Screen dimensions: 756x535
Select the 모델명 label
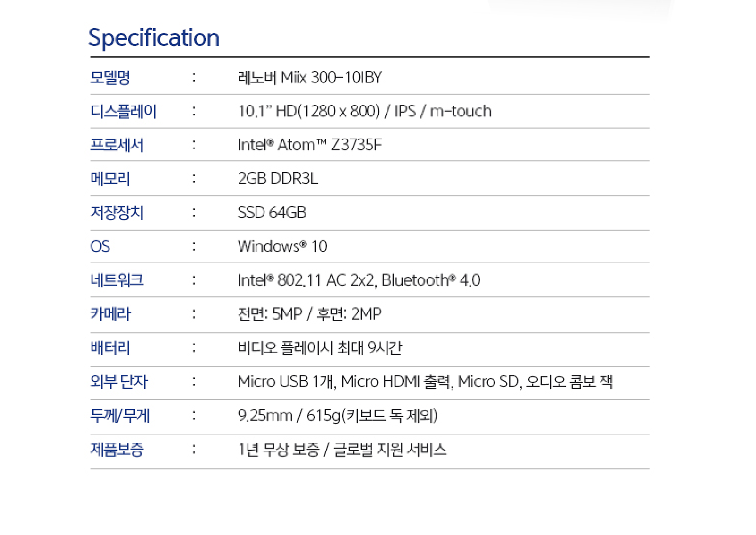click(x=110, y=77)
